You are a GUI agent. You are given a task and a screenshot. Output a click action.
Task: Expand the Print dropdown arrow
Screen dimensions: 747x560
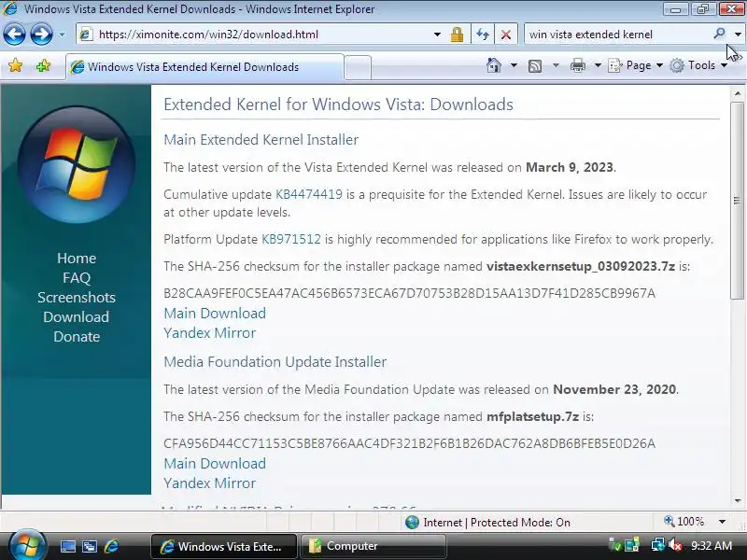coord(598,65)
